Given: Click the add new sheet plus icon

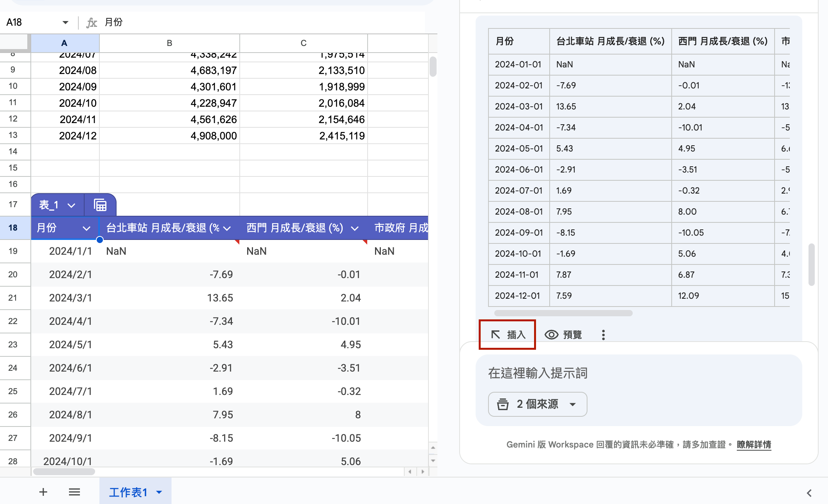Looking at the screenshot, I should pyautogui.click(x=43, y=492).
